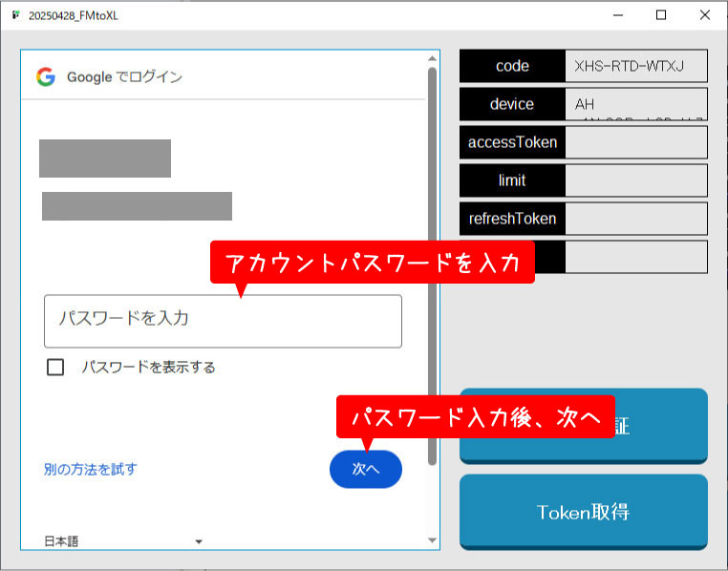Click the device value field
The image size is (728, 571).
point(636,104)
